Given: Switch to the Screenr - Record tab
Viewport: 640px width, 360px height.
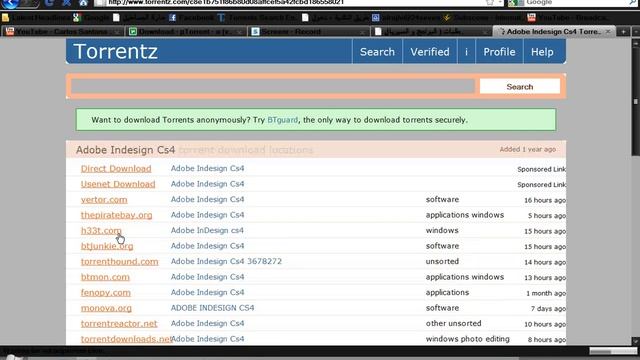Looking at the screenshot, I should tap(308, 31).
